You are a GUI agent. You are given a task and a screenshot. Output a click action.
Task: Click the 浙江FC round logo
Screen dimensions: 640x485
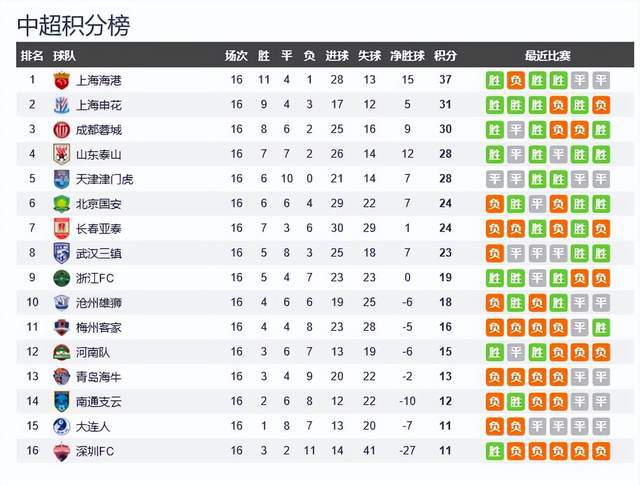point(62,278)
